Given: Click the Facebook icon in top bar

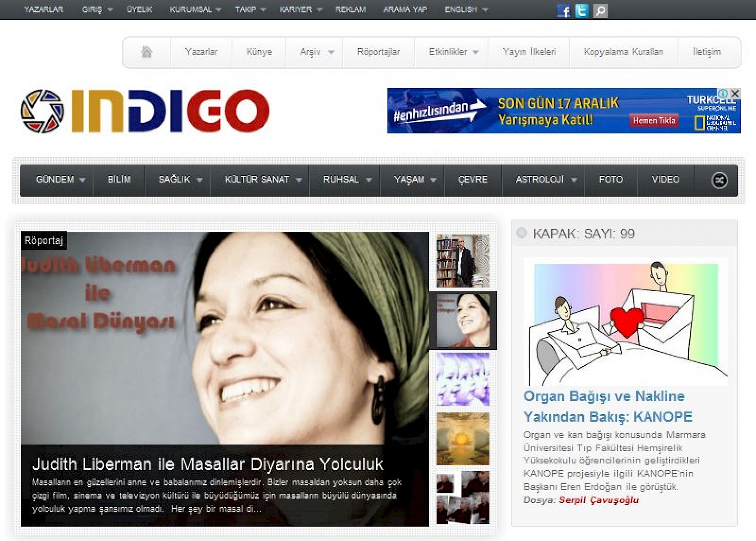Looking at the screenshot, I should pos(564,10).
